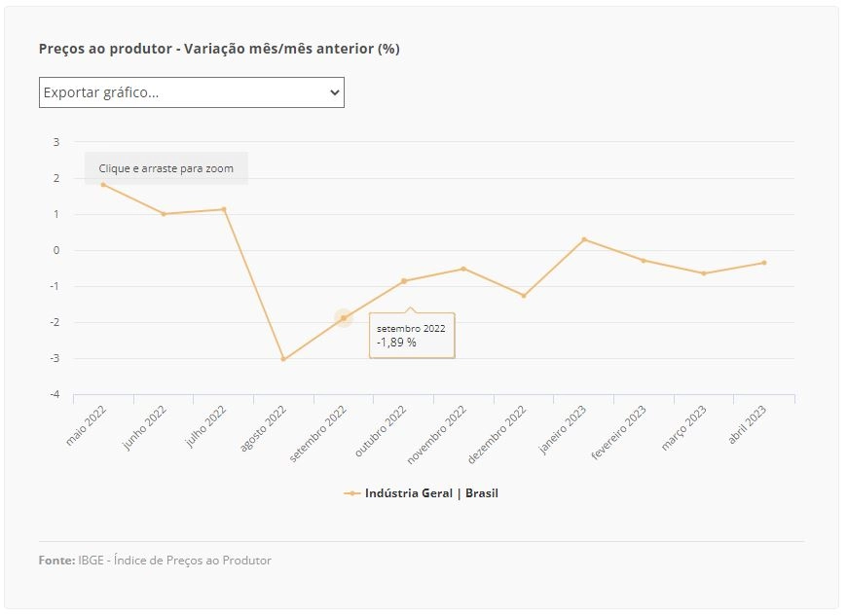847x616 pixels.
Task: Click the highlighted setembro 2022 data point
Action: pos(344,318)
